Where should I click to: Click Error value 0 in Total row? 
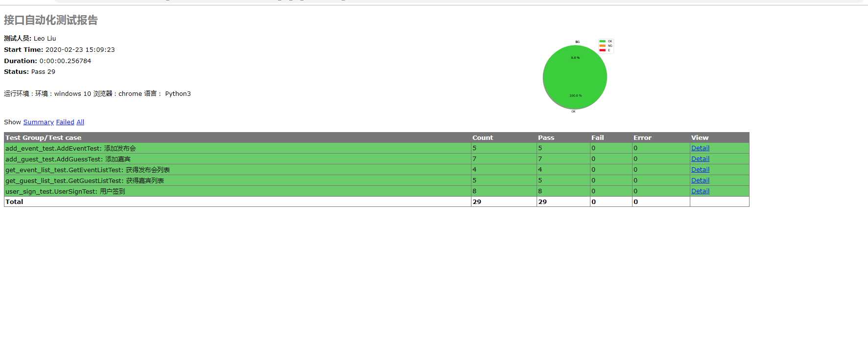[x=635, y=202]
